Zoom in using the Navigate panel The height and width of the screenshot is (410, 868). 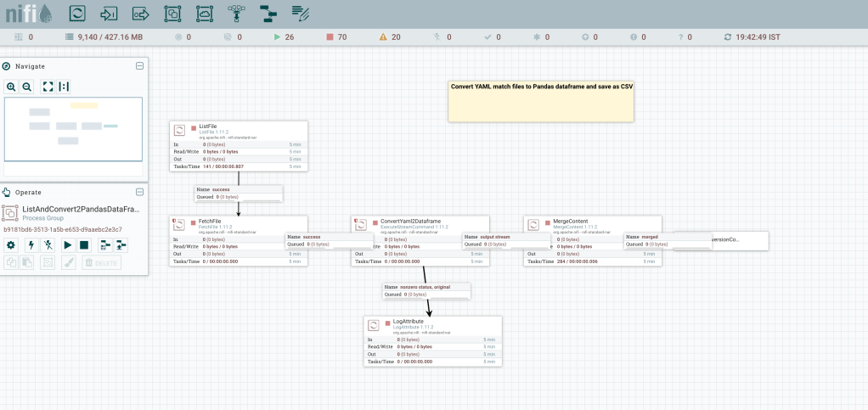click(11, 87)
